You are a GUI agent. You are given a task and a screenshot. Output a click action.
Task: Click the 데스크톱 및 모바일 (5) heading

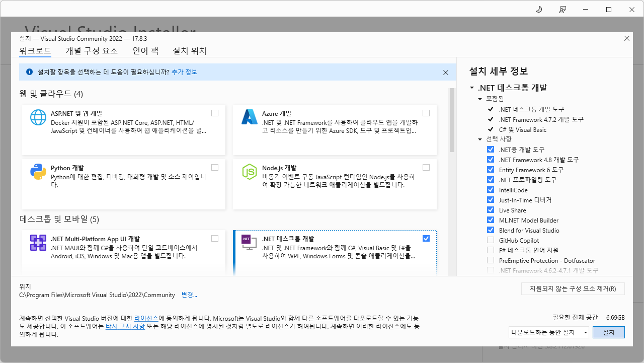[x=59, y=220]
